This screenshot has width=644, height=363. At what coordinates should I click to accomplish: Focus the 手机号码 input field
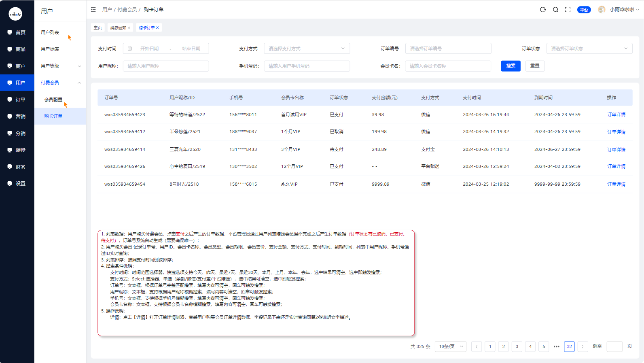tap(307, 66)
